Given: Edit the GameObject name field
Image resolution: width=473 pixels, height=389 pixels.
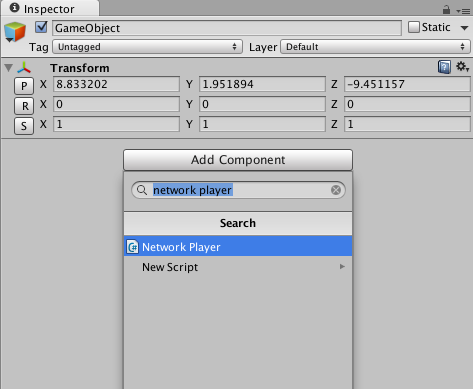Looking at the screenshot, I should pyautogui.click(x=227, y=28).
